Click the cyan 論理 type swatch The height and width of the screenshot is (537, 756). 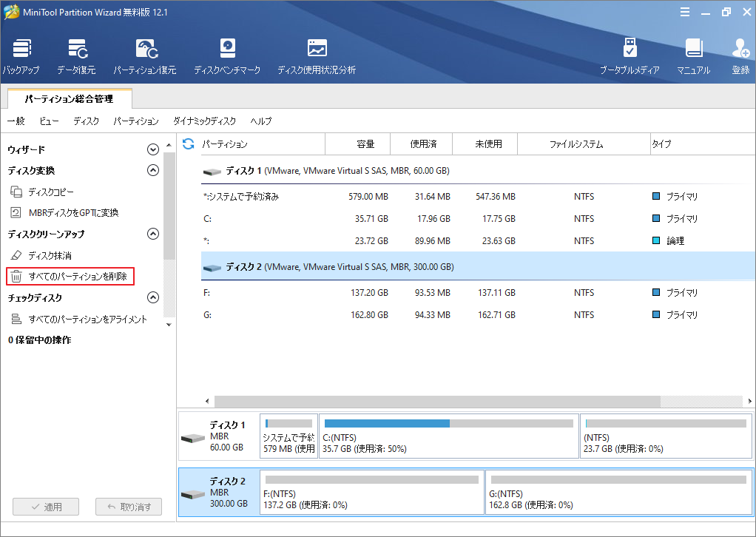[x=655, y=240]
